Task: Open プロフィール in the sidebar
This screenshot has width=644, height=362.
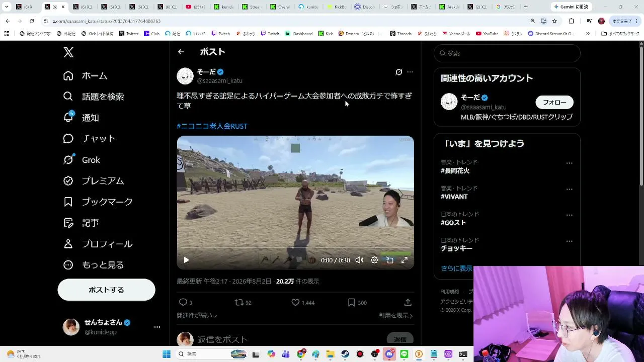Action: pyautogui.click(x=98, y=244)
